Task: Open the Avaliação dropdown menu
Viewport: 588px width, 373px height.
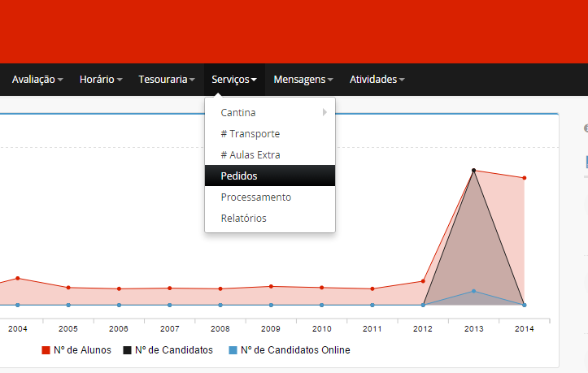Action: point(37,80)
